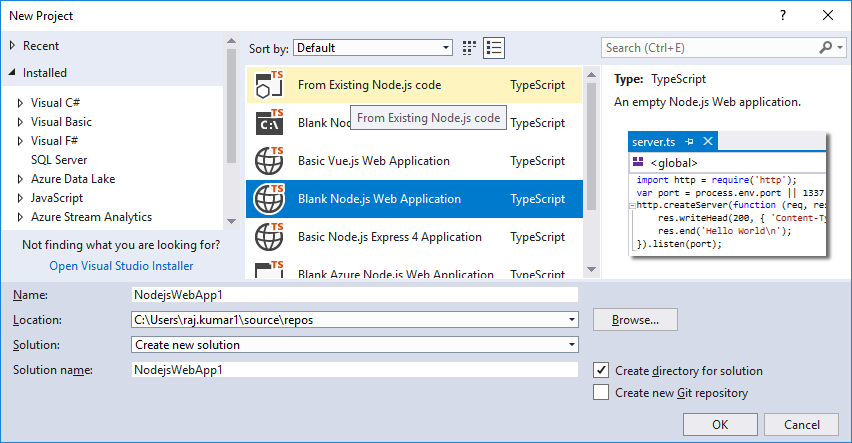Click the search magnifier icon
Viewport: 852px width, 443px height.
coord(825,48)
